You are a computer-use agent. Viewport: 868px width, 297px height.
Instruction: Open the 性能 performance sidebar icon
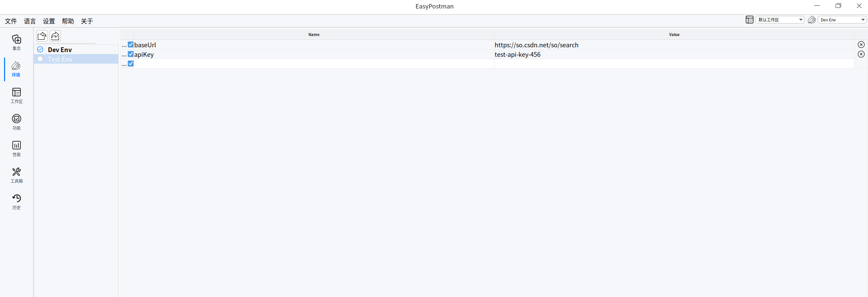tap(16, 148)
